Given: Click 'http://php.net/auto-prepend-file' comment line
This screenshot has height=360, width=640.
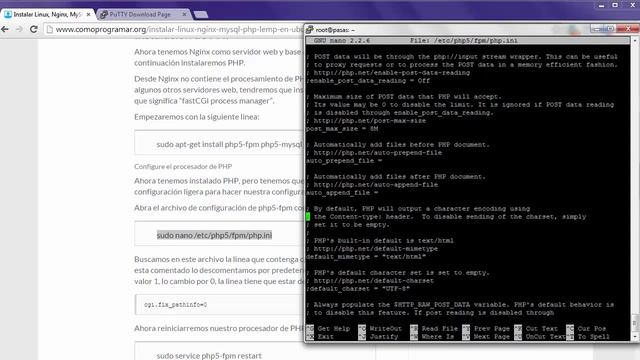Looking at the screenshot, I should 374,153.
